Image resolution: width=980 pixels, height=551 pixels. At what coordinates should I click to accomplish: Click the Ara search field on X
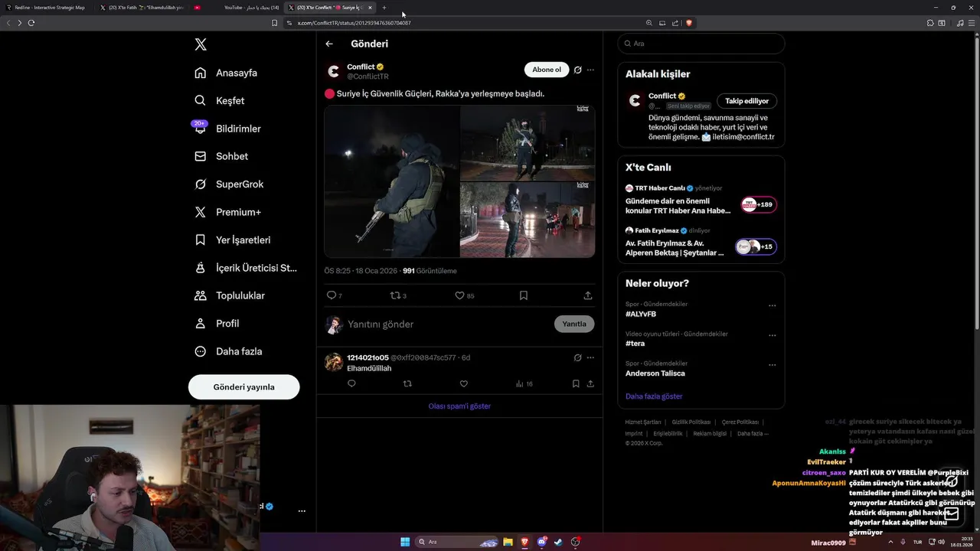pyautogui.click(x=701, y=44)
